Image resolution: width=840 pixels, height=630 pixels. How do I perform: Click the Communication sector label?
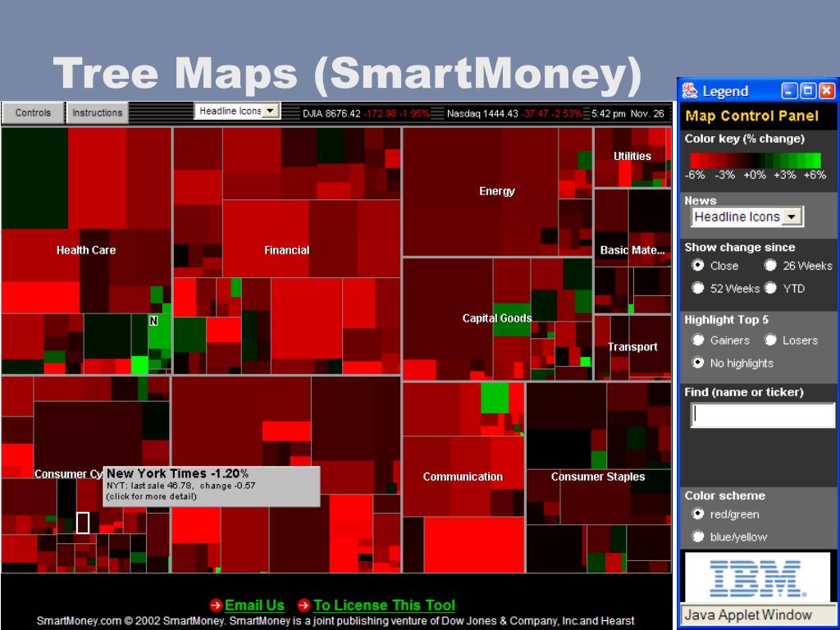(463, 477)
